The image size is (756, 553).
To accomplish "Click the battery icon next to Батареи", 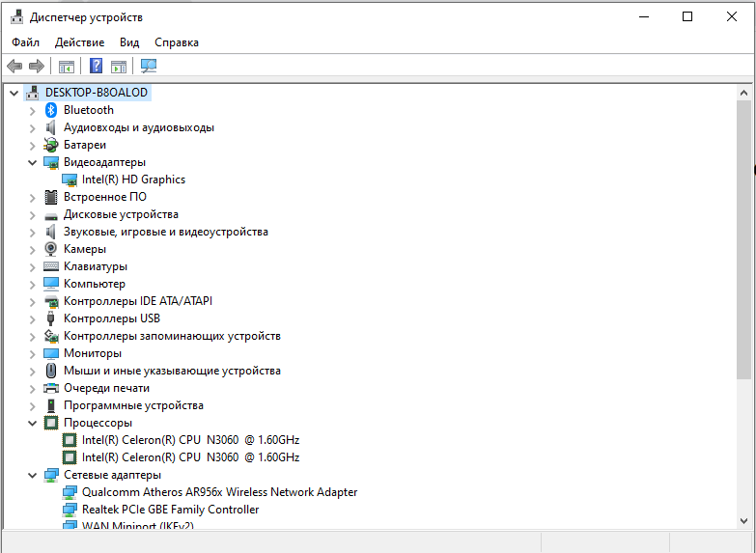I will 50,145.
